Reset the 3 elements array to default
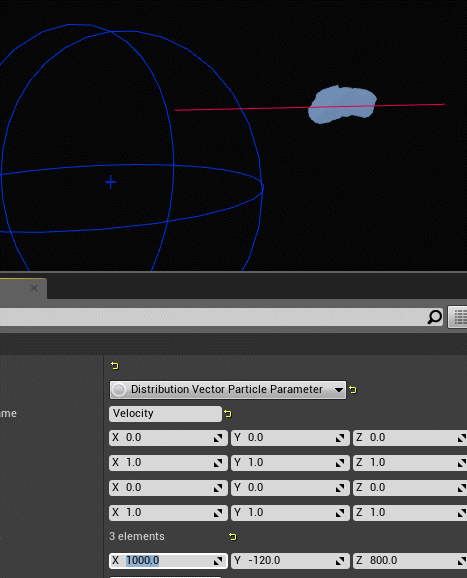This screenshot has width=467, height=578. [x=233, y=537]
